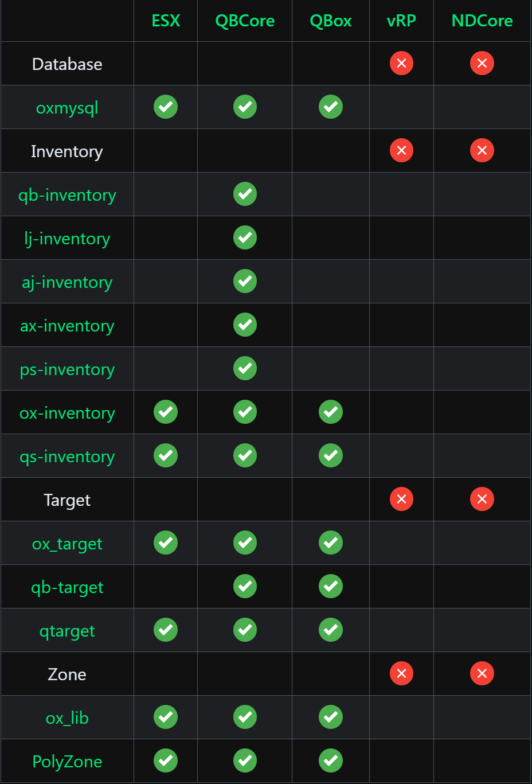Click the red X for Target under vRP
The height and width of the screenshot is (784, 532).
401,499
